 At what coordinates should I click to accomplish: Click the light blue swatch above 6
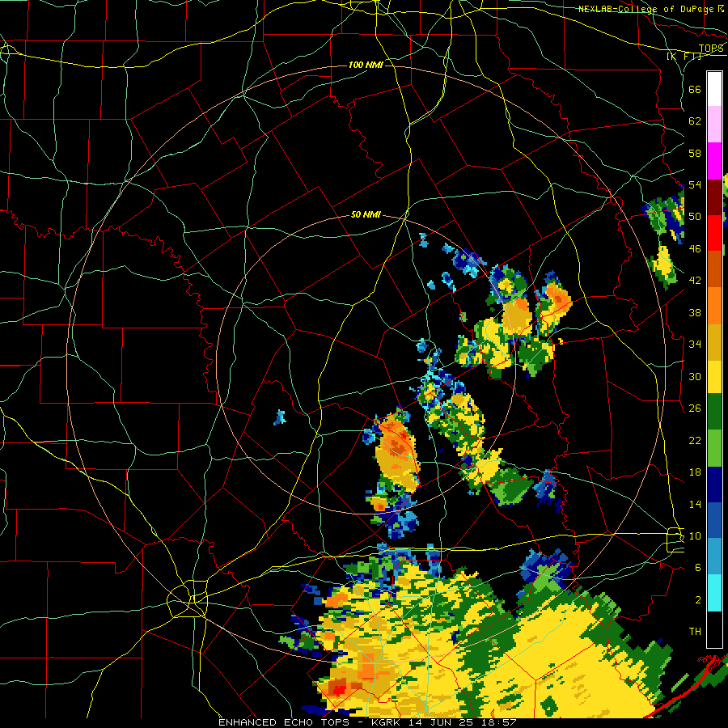(x=714, y=557)
